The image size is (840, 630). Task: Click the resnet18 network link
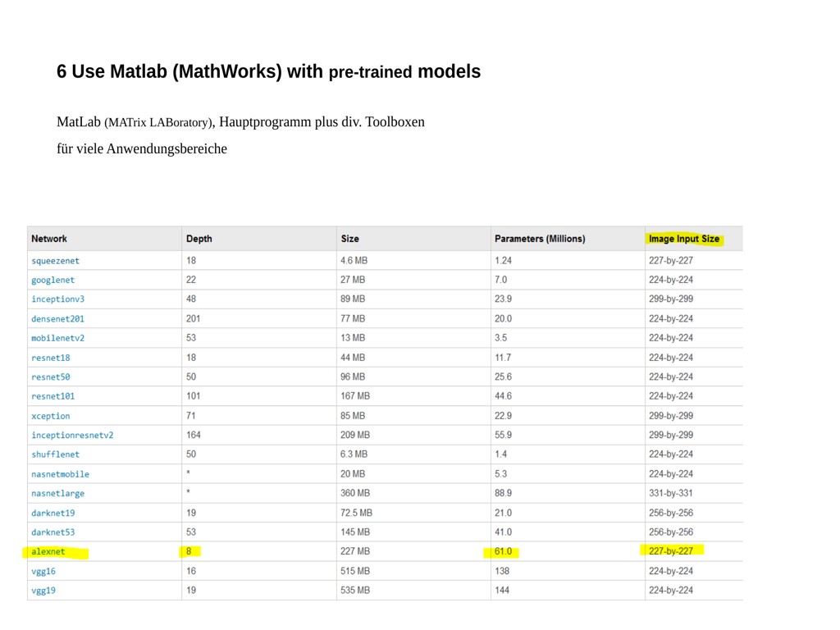pos(50,358)
